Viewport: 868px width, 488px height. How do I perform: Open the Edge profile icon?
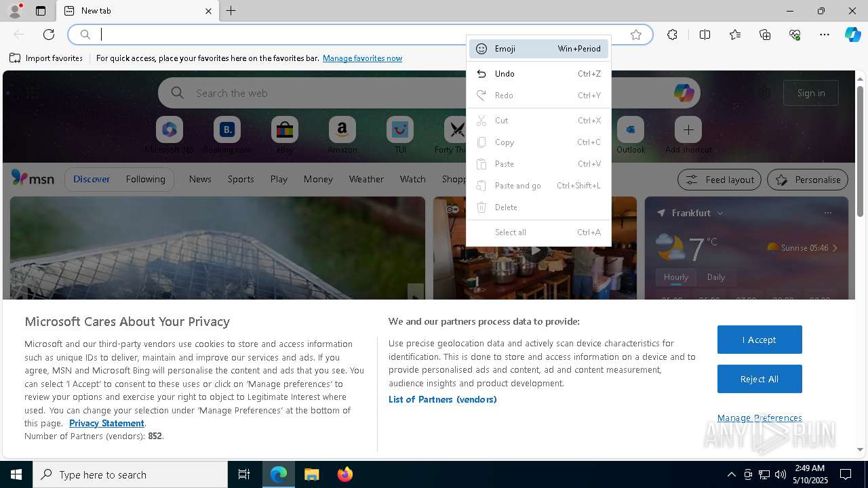15,11
